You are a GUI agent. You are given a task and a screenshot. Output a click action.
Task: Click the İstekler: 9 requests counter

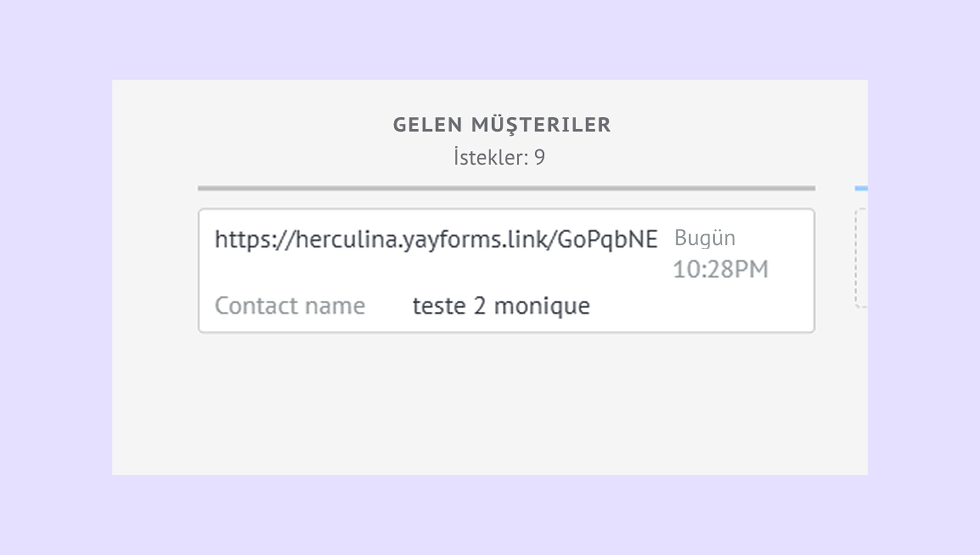point(499,157)
